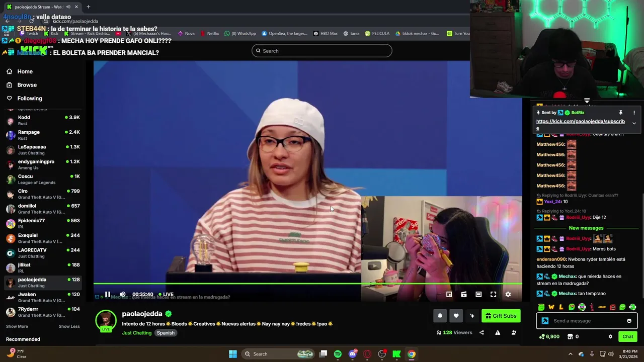The width and height of the screenshot is (644, 362).
Task: Open HBO Max bookmark
Action: click(326, 34)
